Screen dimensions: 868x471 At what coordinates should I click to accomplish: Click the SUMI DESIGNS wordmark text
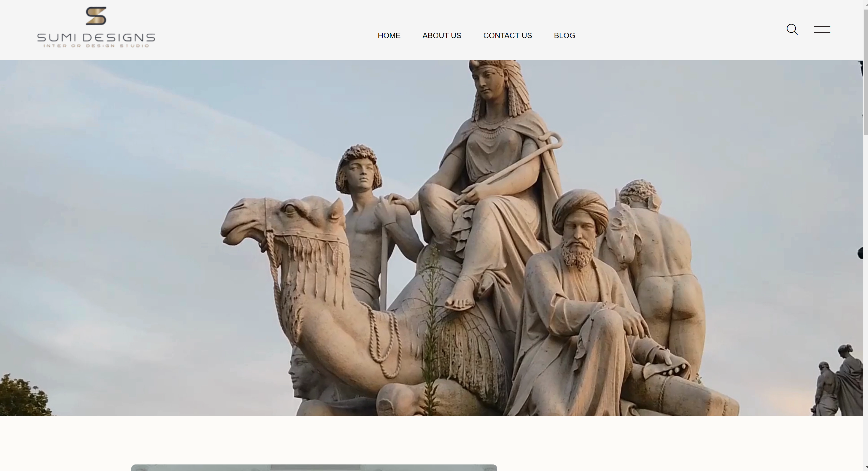click(x=96, y=37)
